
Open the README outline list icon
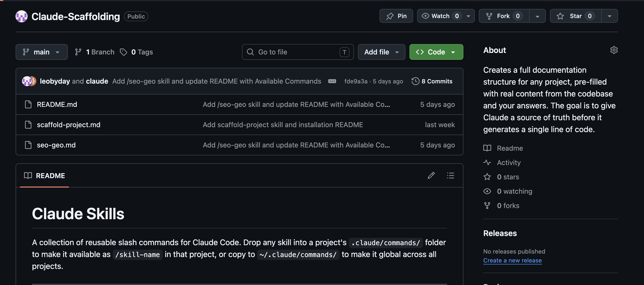point(450,176)
